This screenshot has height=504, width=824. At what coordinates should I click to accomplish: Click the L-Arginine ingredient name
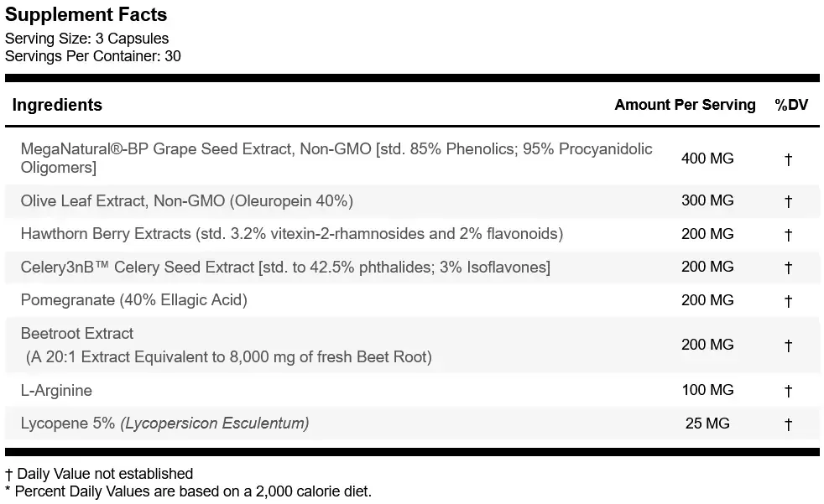(x=56, y=391)
